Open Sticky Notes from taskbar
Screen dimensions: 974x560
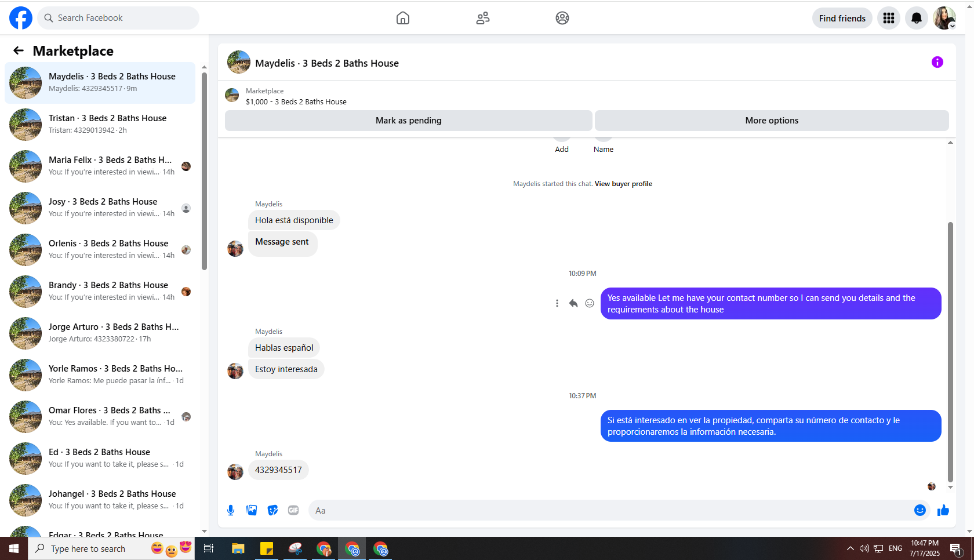point(267,548)
